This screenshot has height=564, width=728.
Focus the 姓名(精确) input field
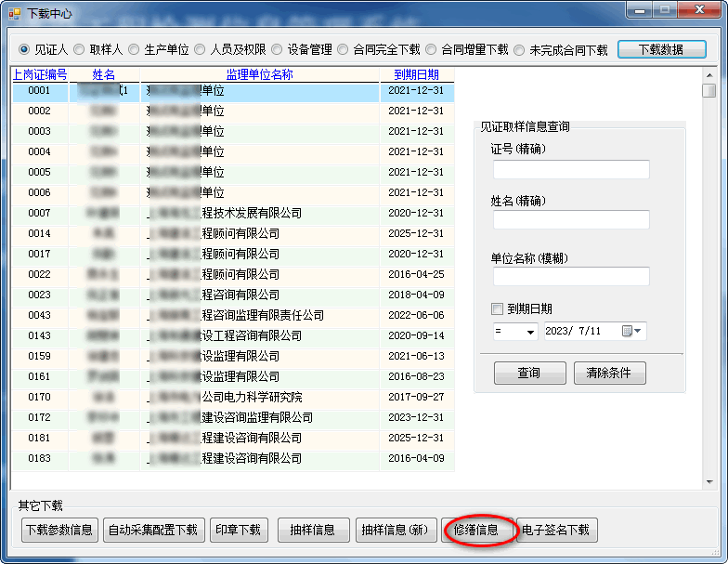pyautogui.click(x=571, y=219)
